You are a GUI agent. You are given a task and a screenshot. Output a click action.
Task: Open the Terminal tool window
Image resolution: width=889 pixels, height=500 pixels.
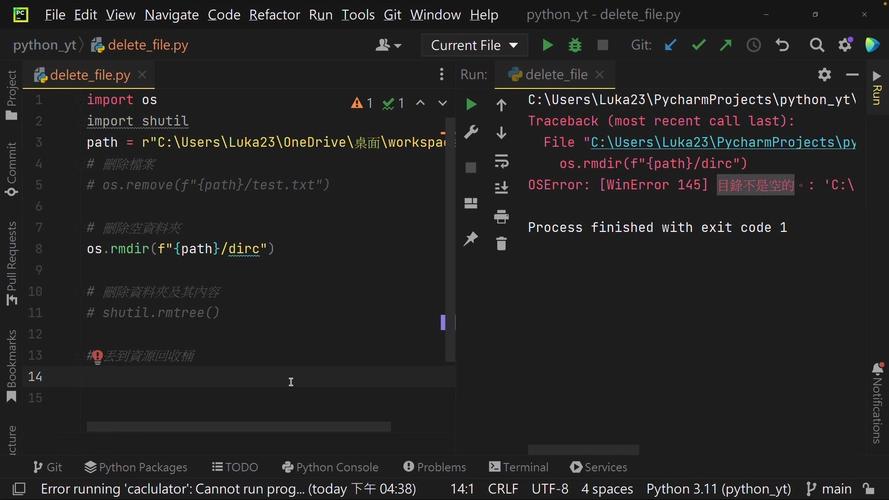(x=518, y=467)
